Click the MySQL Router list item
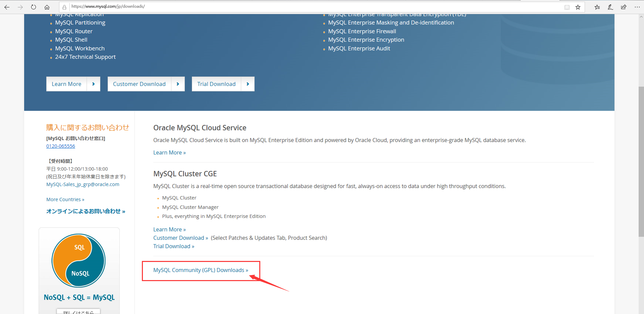Screen dimensions: 644x314 pos(74,31)
